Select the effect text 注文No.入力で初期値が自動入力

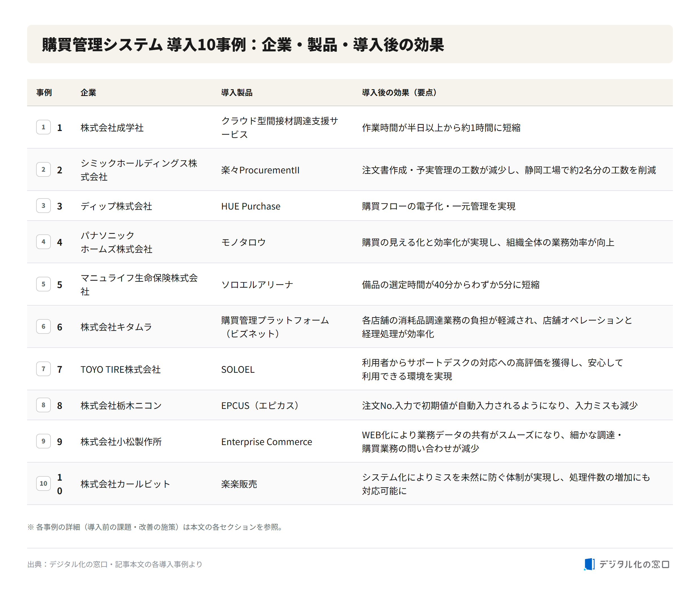pos(500,406)
